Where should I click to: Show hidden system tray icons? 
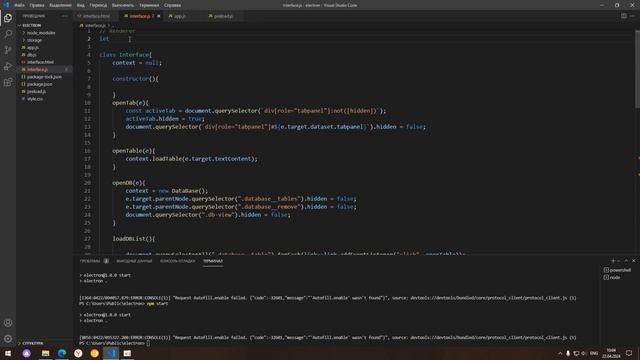[560, 353]
